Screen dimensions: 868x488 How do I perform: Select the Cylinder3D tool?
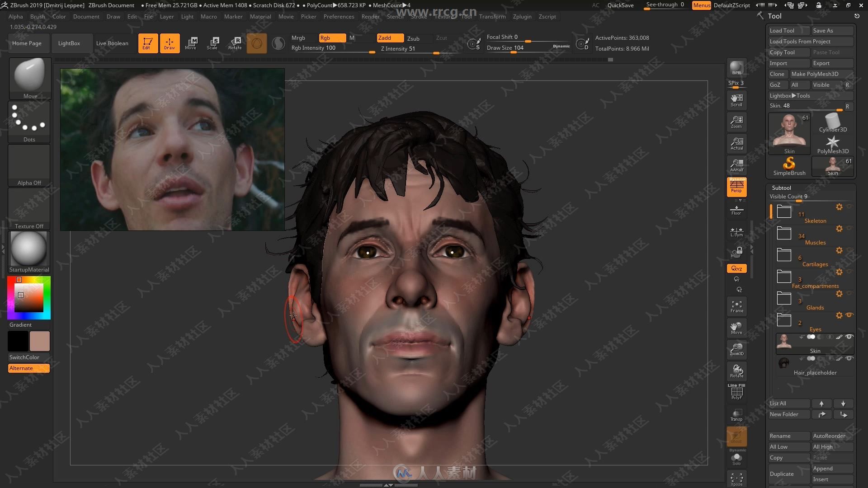tap(833, 123)
